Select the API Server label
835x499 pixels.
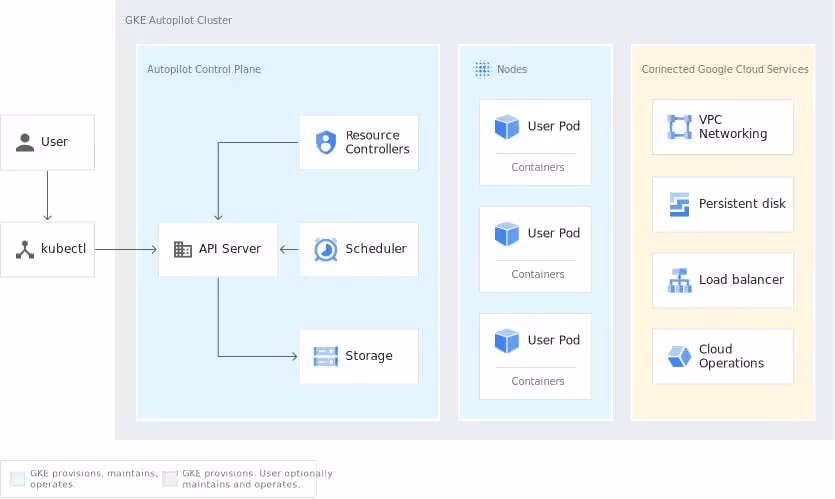tap(230, 249)
